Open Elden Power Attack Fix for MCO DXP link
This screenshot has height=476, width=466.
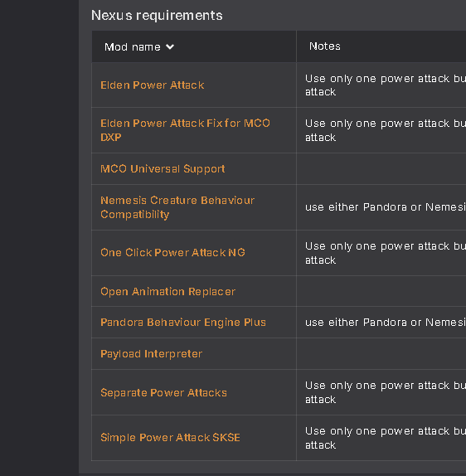coord(185,130)
